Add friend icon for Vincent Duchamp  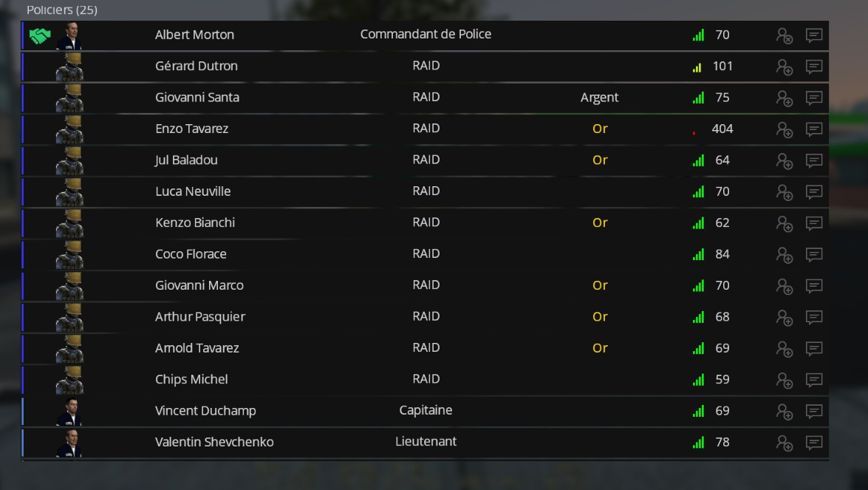[785, 412]
